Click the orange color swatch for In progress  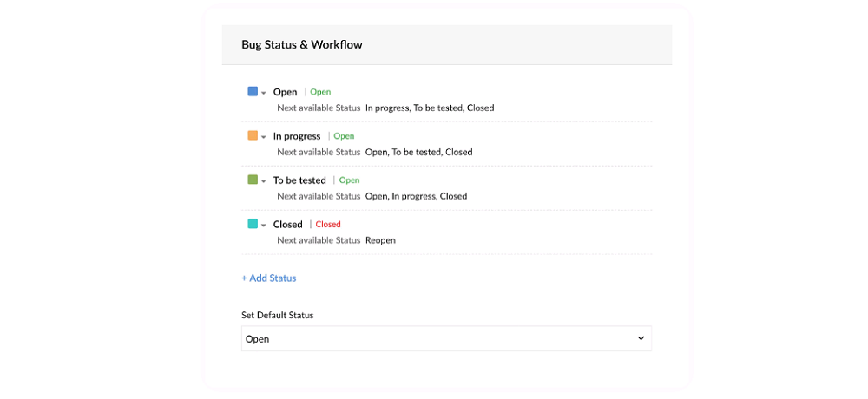click(253, 135)
